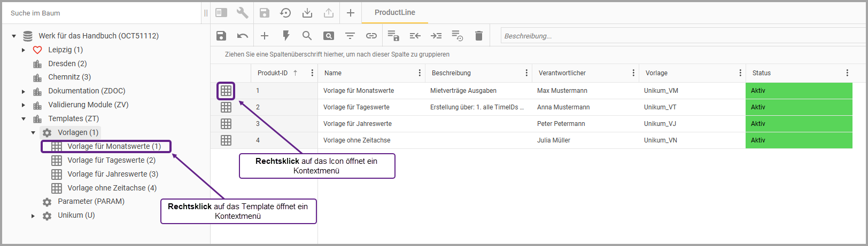868x246 pixels.
Task: Expand the Unikum (U) node
Action: pyautogui.click(x=33, y=216)
